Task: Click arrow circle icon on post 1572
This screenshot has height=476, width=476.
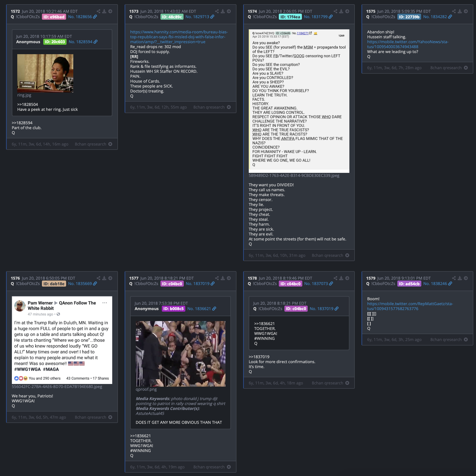Action: click(x=110, y=11)
